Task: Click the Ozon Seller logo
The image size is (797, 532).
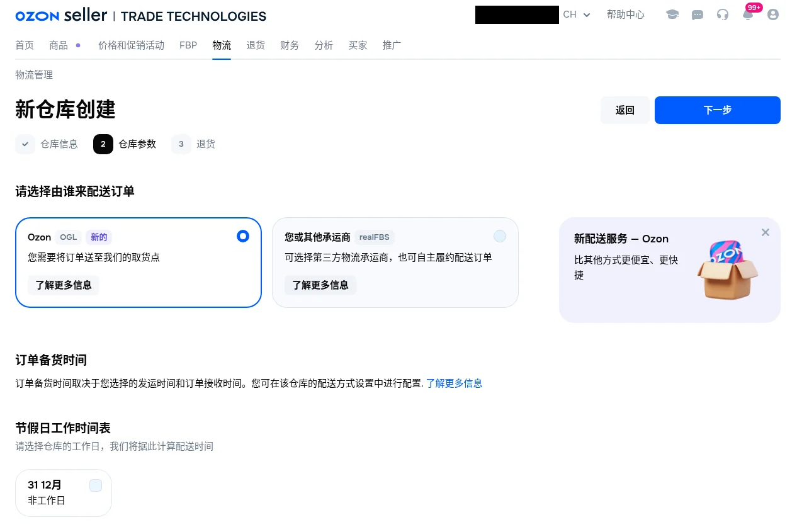Action: (61, 15)
